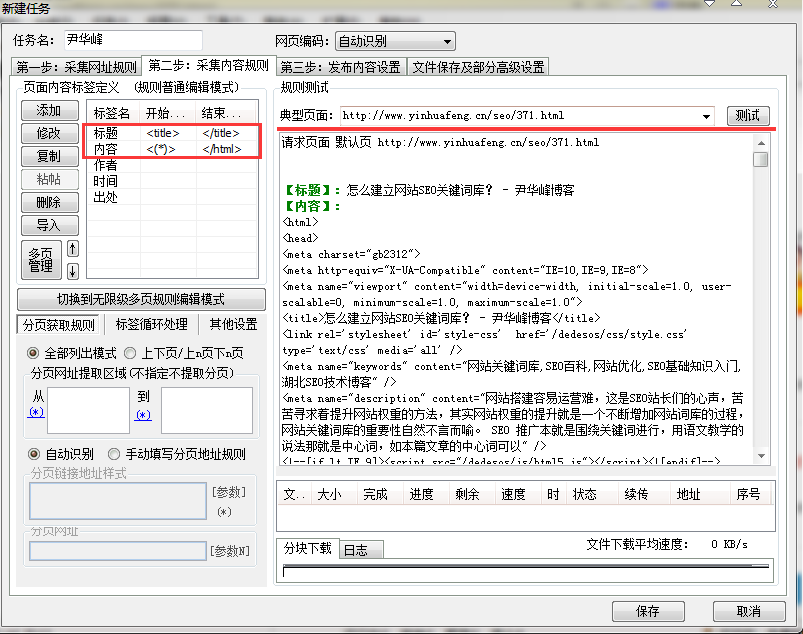
Task: Click the move-down arrow beside 多页管理
Action: pos(72,271)
